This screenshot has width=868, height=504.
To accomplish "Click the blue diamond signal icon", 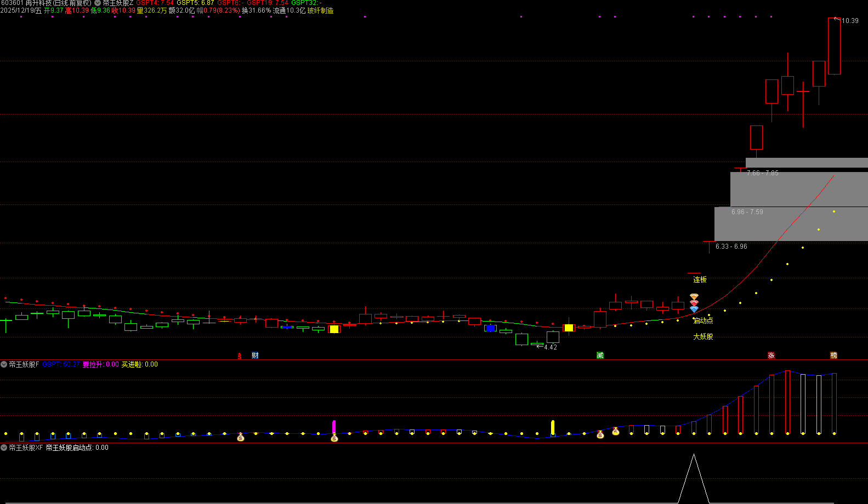I will click(694, 310).
